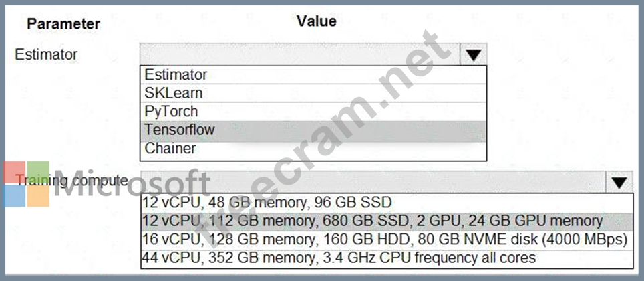
Task: Click the empty Estimator combo box field
Action: coord(299,55)
